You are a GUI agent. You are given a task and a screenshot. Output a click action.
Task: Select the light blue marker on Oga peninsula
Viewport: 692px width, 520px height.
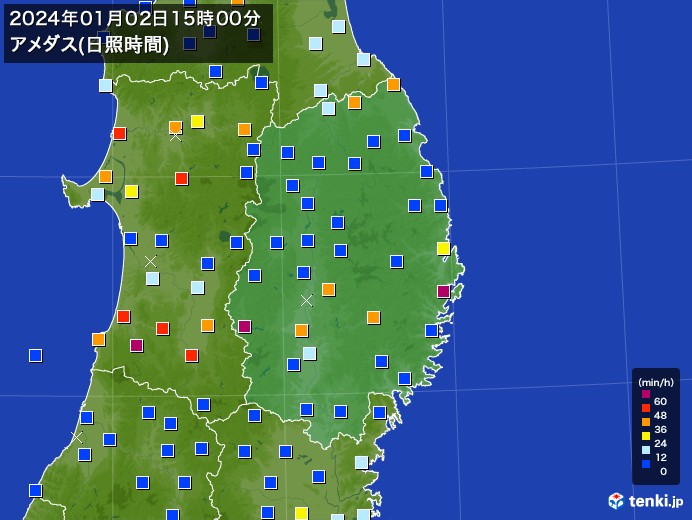(x=98, y=194)
